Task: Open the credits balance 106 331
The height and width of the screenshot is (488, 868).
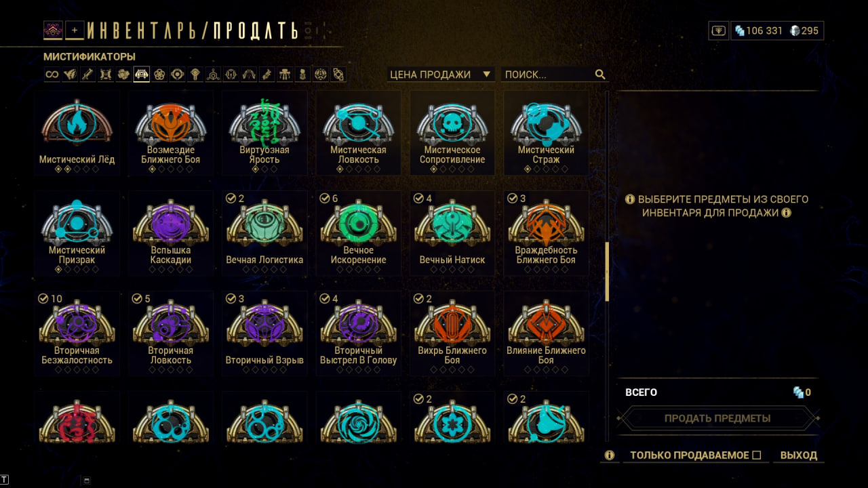Action: point(758,30)
